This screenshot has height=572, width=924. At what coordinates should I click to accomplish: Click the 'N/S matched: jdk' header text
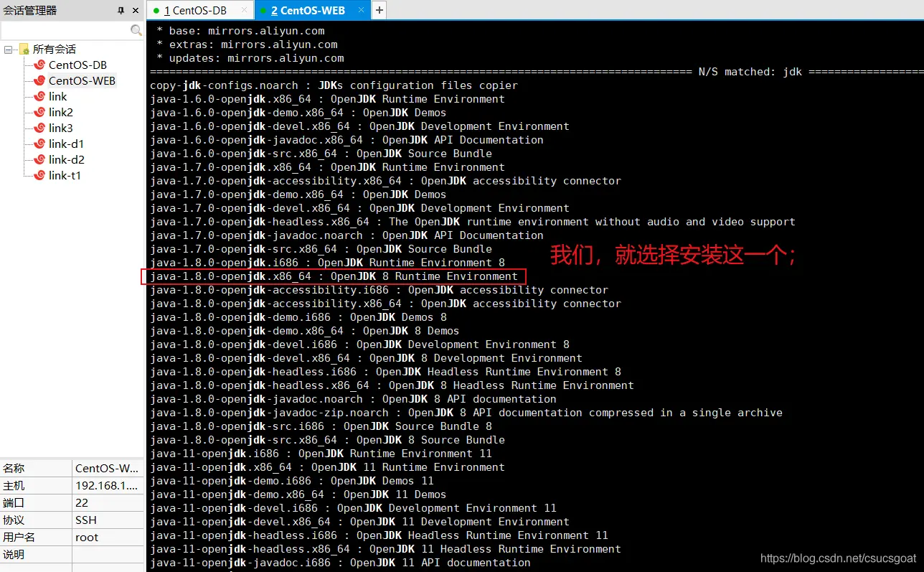click(750, 72)
